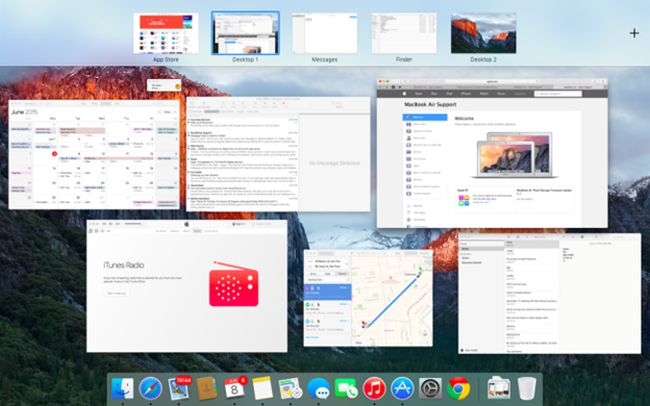Switch to the App Store space
Image resolution: width=650 pixels, height=406 pixels.
tap(166, 33)
